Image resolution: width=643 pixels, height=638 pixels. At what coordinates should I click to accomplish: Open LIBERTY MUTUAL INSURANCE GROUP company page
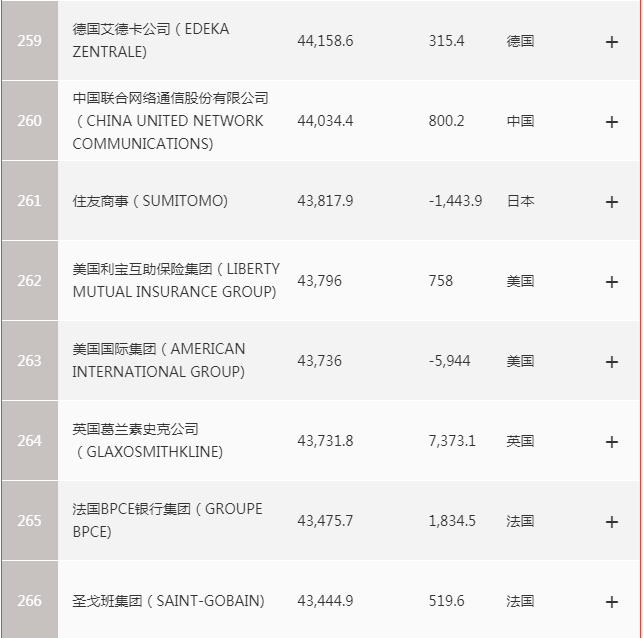tap(176, 281)
